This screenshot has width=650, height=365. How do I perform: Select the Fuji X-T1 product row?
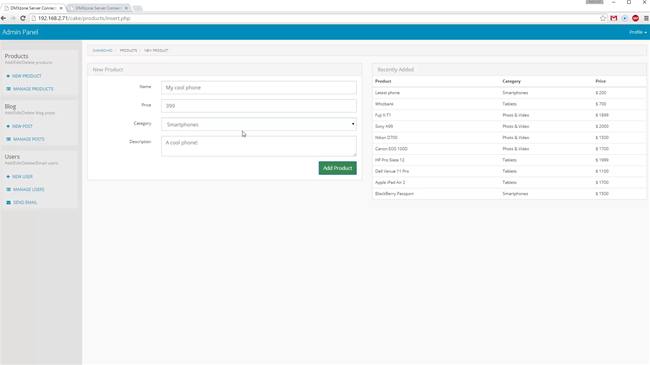pos(509,115)
